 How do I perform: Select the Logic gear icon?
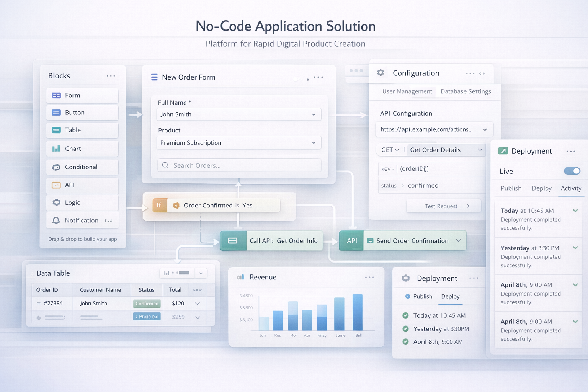56,203
